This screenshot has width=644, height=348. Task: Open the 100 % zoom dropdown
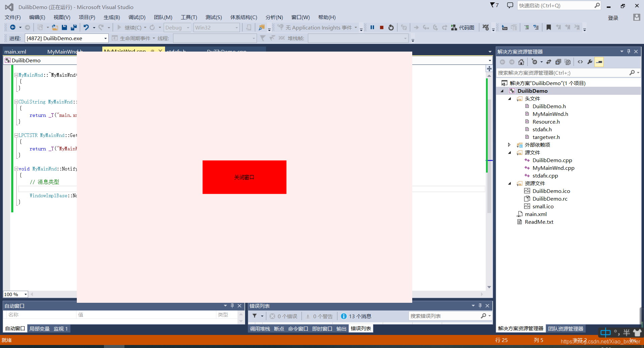point(15,294)
